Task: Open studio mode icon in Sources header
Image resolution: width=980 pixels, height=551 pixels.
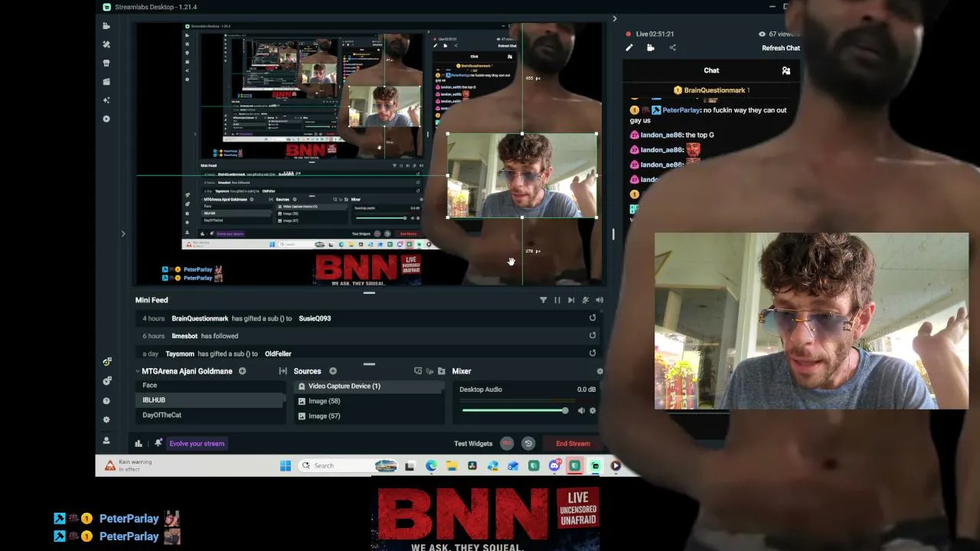Action: (418, 371)
